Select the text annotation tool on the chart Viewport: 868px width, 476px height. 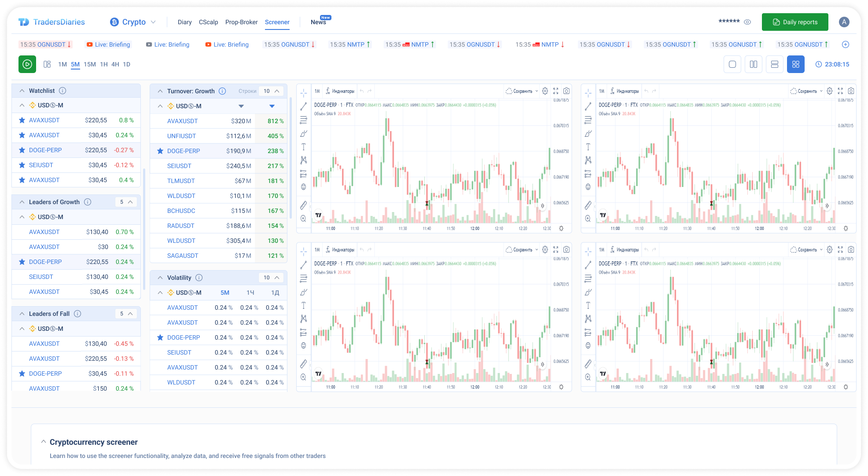(303, 146)
